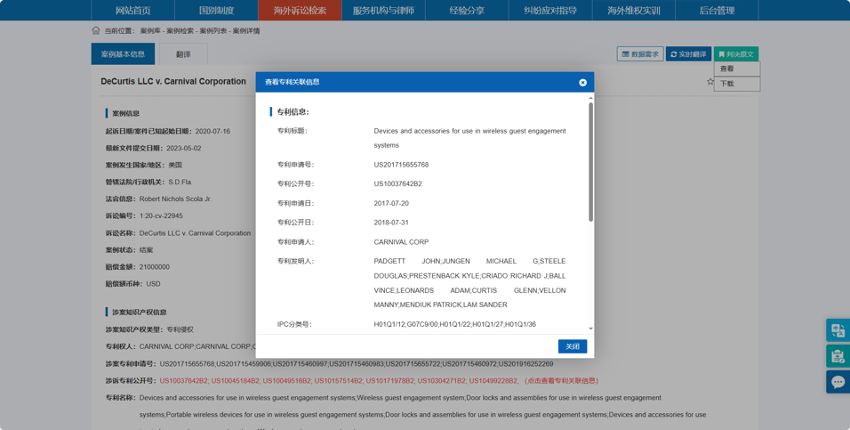Click the 案例信息 section heading

[x=126, y=113]
